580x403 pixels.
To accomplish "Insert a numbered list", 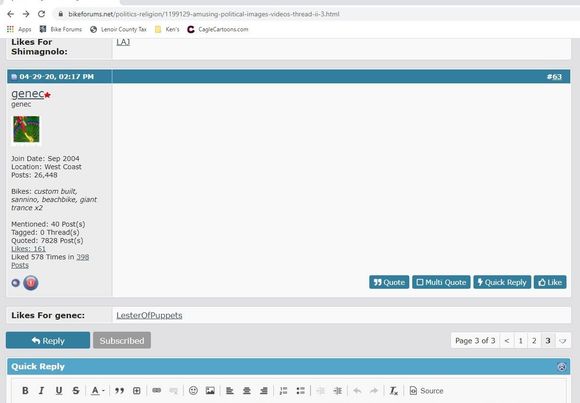I will coord(283,390).
